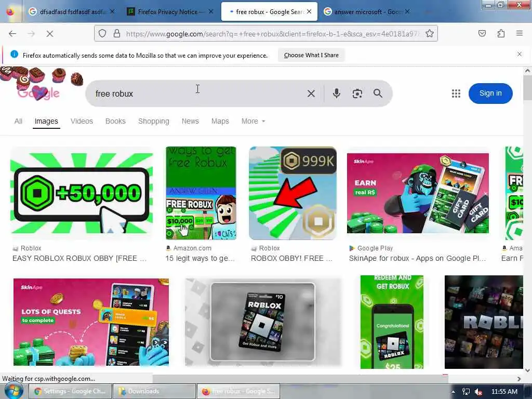Image resolution: width=532 pixels, height=399 pixels.
Task: Bookmark this page with the star
Action: (430, 33)
